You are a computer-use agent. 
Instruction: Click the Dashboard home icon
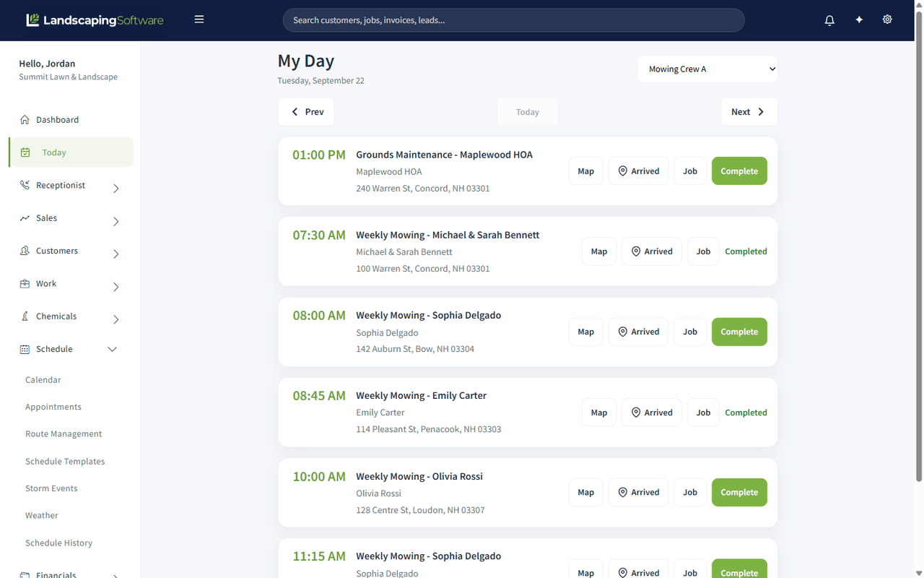tap(25, 119)
